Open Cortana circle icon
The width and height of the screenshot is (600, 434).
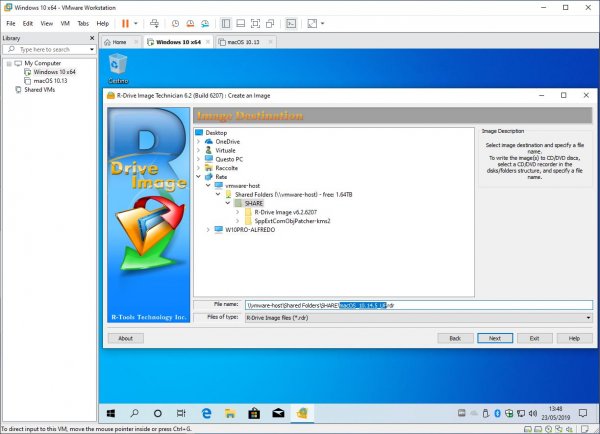[x=158, y=413]
